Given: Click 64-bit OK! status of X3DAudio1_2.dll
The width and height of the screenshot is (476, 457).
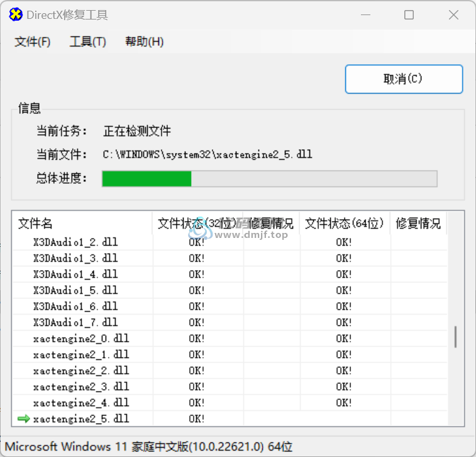Looking at the screenshot, I should click(x=344, y=242).
